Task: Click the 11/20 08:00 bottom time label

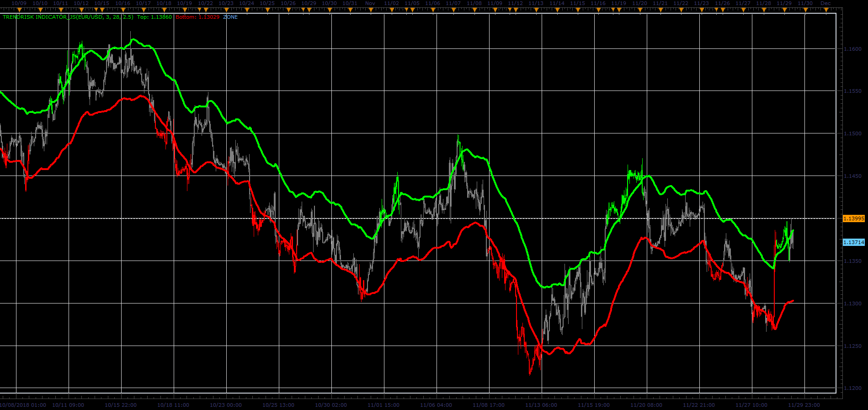Action: coord(646,405)
